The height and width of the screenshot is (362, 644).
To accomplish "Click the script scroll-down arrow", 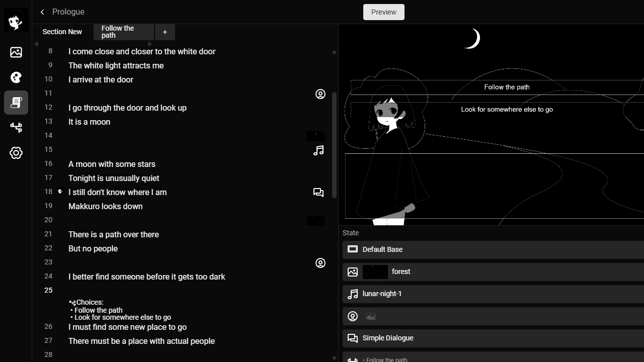I will (x=334, y=358).
